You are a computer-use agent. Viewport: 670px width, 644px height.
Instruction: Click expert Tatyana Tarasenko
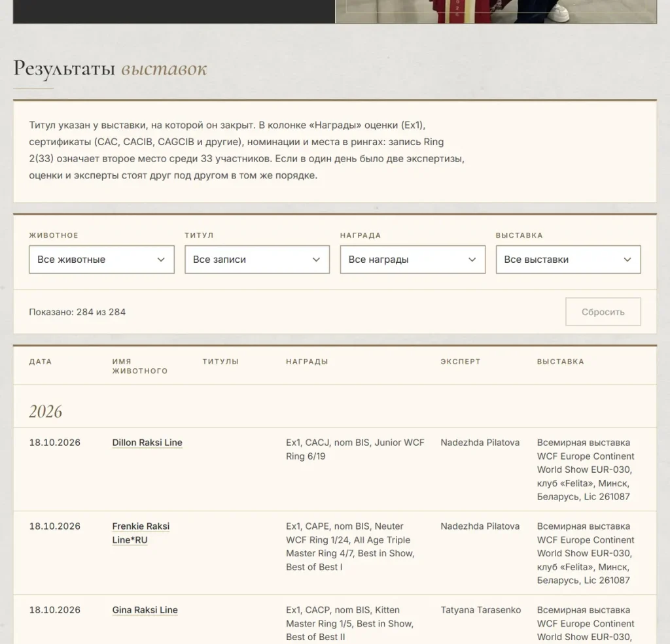[x=481, y=610]
